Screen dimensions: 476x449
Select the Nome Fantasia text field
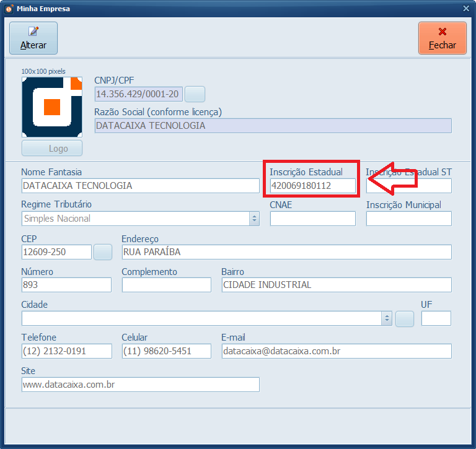pyautogui.click(x=140, y=185)
